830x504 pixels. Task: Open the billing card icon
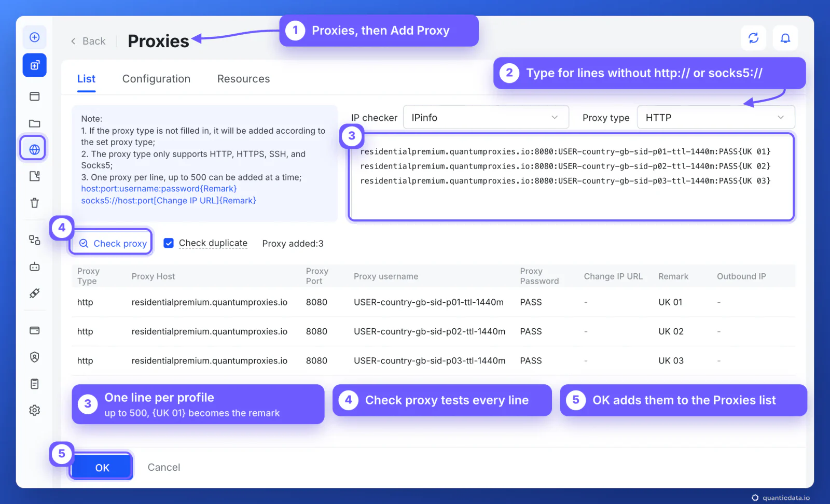click(35, 330)
